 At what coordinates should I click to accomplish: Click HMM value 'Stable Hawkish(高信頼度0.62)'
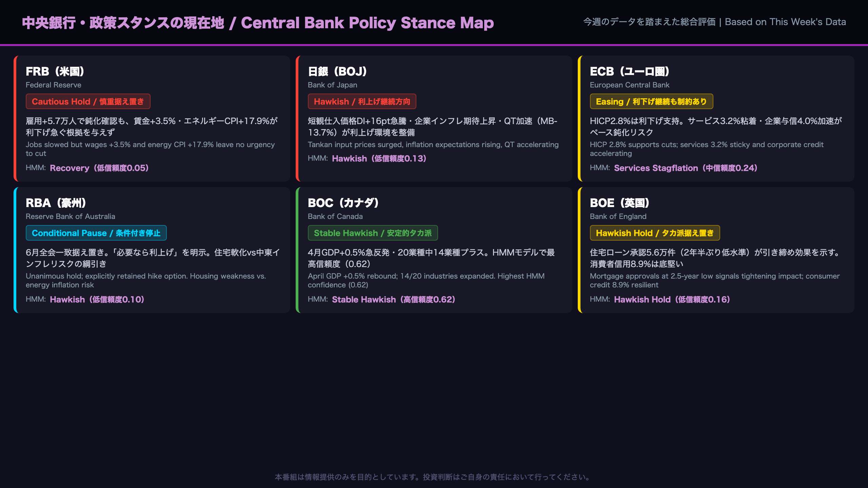point(394,300)
